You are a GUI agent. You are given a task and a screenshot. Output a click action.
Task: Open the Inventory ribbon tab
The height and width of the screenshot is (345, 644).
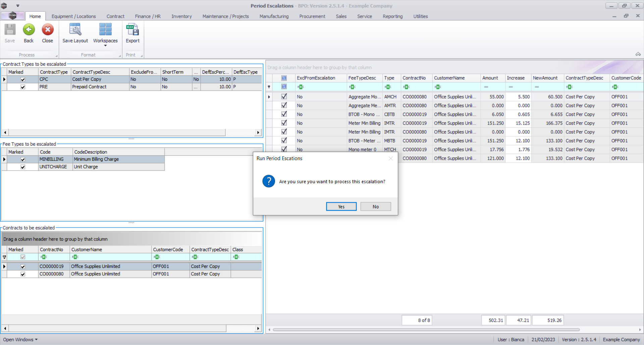tap(181, 16)
